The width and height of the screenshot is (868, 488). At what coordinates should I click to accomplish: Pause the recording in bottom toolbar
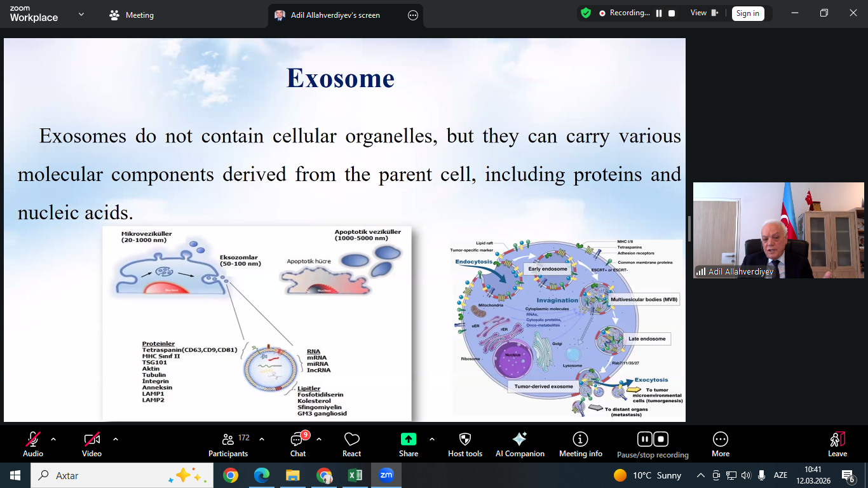(644, 439)
